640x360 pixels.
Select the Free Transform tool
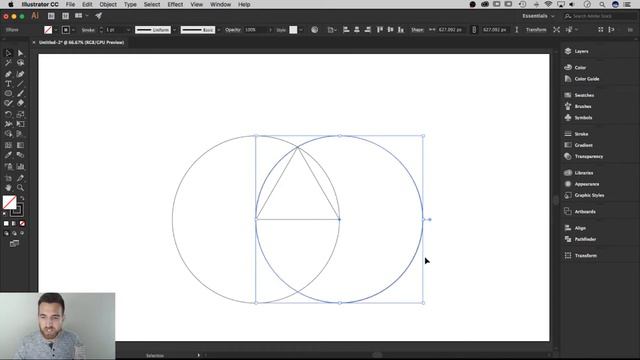tap(20, 124)
